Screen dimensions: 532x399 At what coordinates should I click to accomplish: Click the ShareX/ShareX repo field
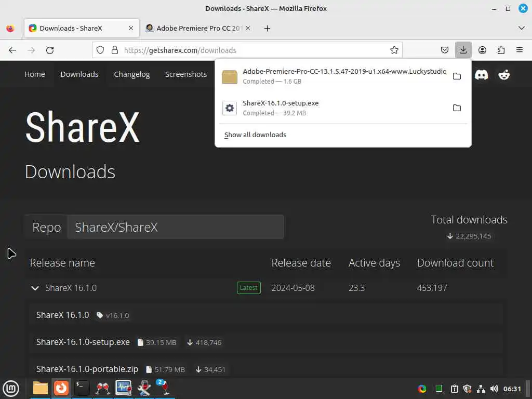click(x=176, y=227)
